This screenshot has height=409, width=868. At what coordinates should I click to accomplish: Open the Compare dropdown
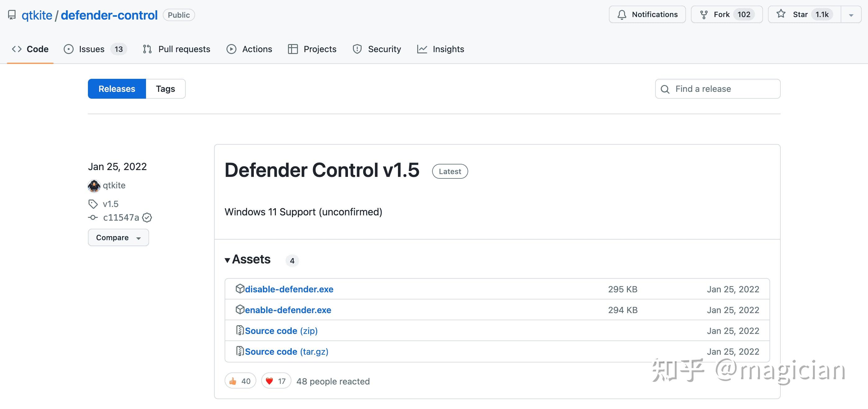point(118,237)
